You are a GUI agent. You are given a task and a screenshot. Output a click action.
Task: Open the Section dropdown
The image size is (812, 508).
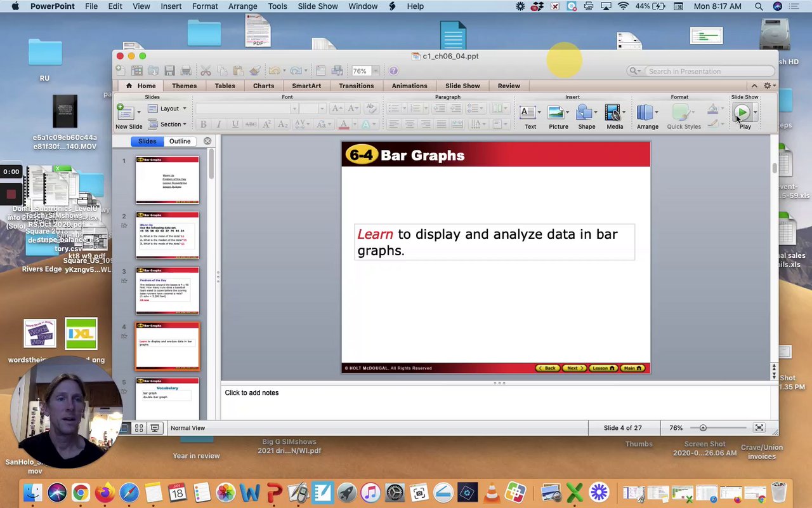point(168,124)
